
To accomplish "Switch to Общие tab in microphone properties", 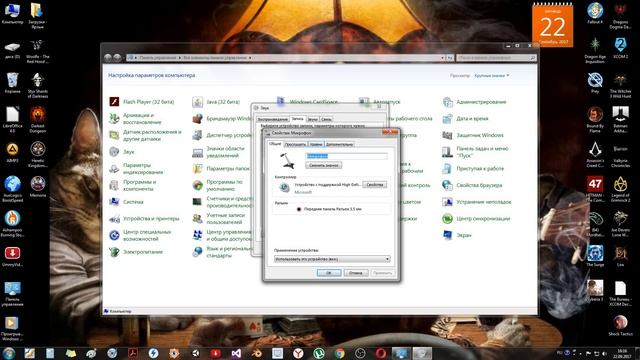I will (275, 144).
